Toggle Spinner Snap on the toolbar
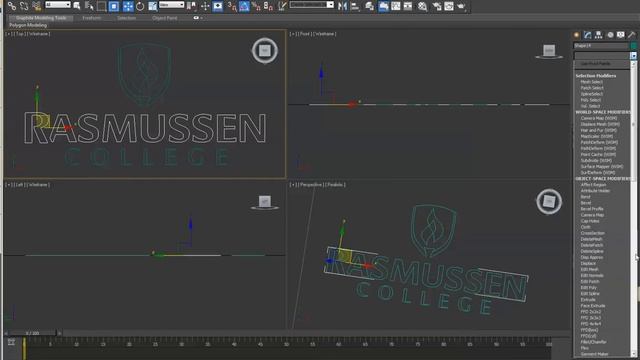 point(268,6)
